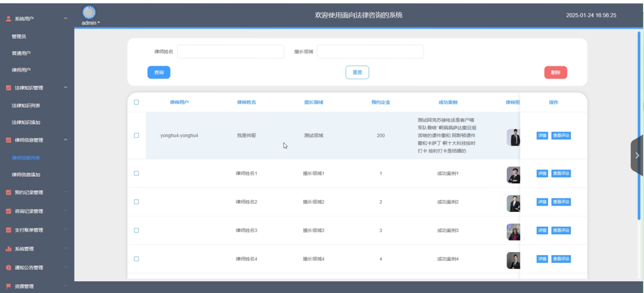Image resolution: width=644 pixels, height=293 pixels.
Task: Click the page vertical scrollbar
Action: pos(639,125)
